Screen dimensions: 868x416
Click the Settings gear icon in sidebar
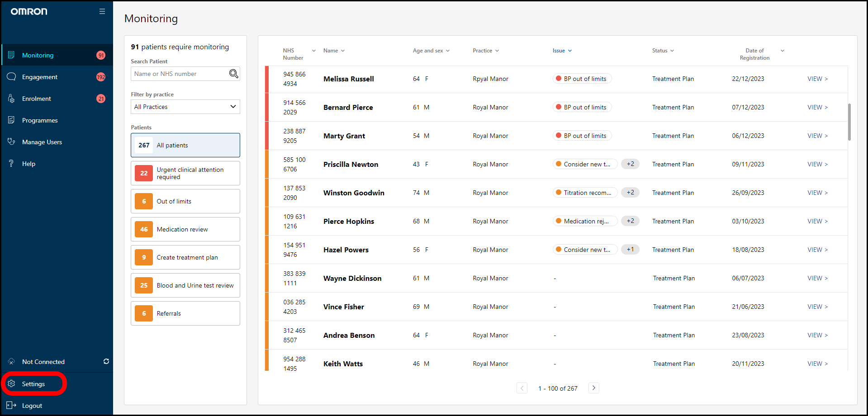click(x=11, y=384)
